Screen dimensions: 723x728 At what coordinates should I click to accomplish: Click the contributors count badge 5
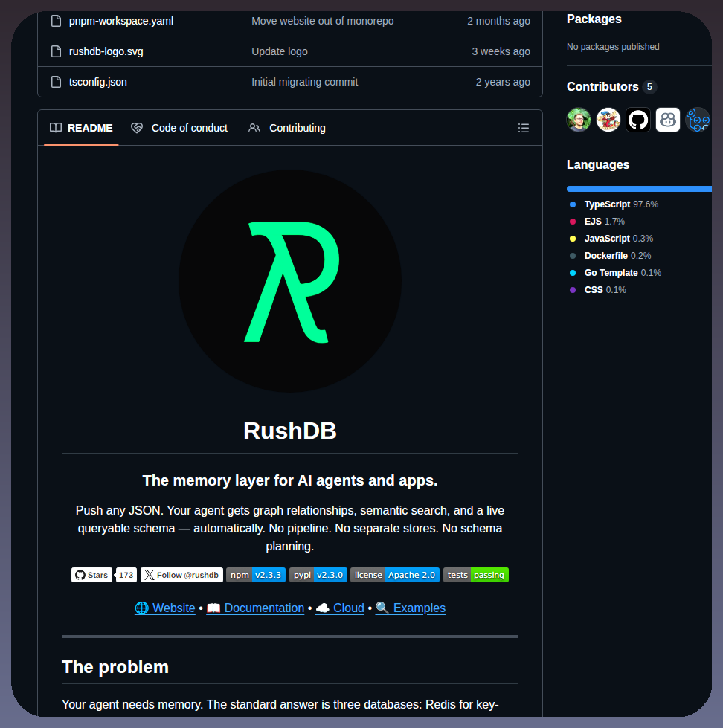(649, 87)
